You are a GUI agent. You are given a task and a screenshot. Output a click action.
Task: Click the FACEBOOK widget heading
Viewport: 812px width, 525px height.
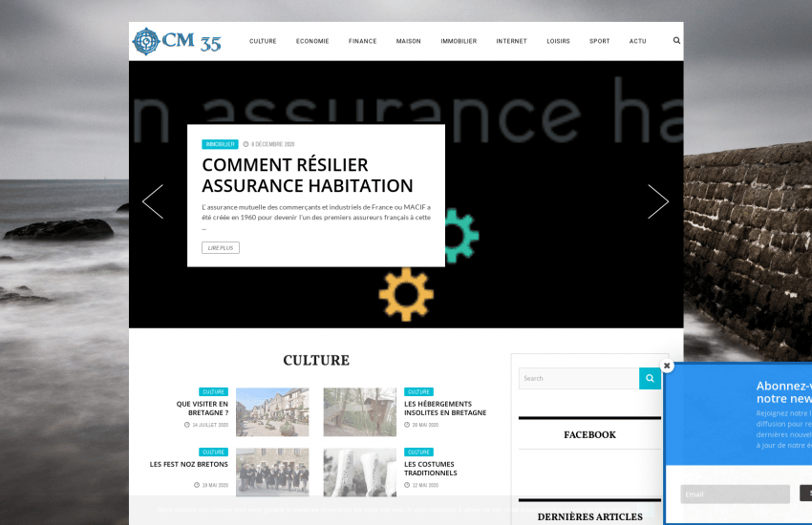click(589, 435)
